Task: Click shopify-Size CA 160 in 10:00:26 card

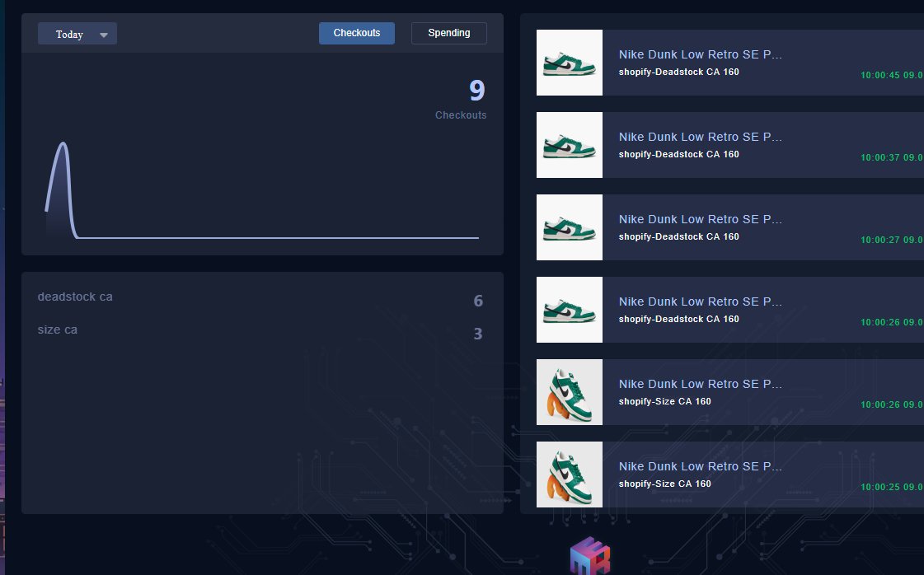Action: pos(664,402)
